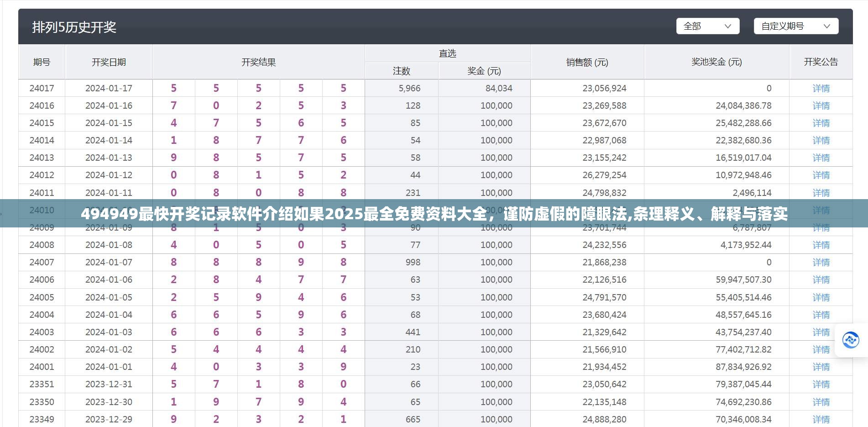
Task: Select prize pool value 87,834,926.92
Action: [743, 367]
